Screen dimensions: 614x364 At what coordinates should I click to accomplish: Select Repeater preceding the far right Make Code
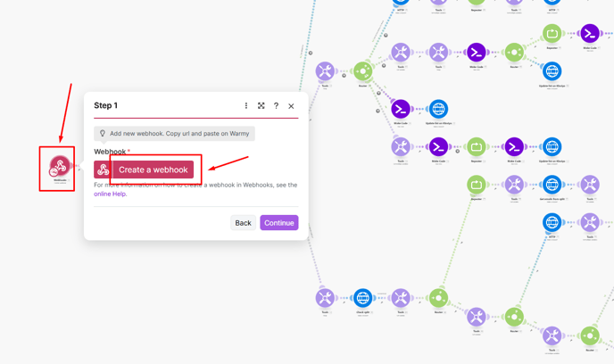point(552,34)
